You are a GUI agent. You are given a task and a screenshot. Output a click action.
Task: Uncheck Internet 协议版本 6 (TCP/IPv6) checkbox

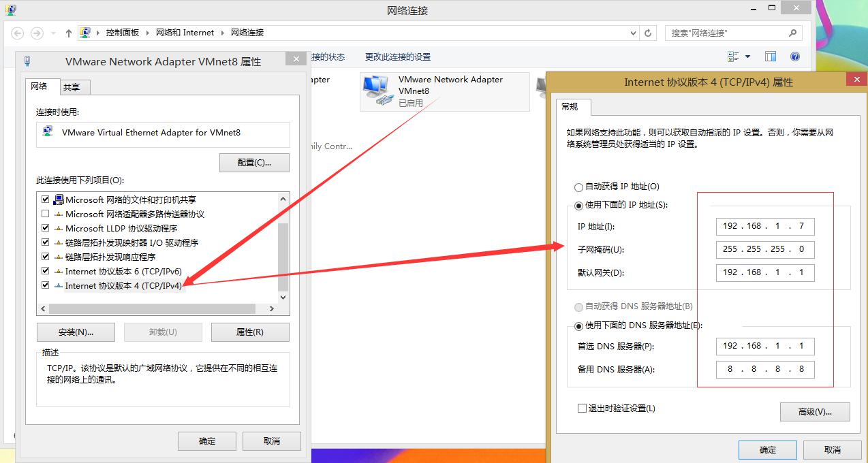pos(46,271)
